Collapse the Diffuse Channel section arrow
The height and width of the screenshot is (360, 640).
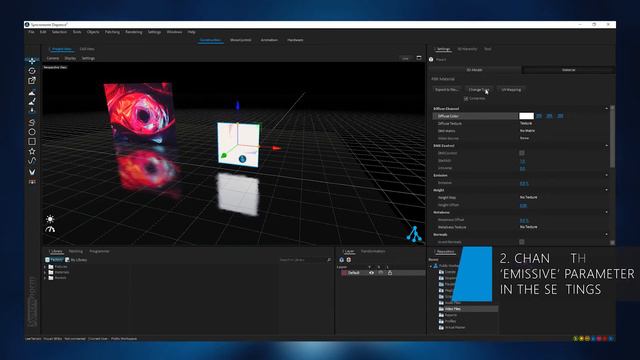pyautogui.click(x=607, y=109)
